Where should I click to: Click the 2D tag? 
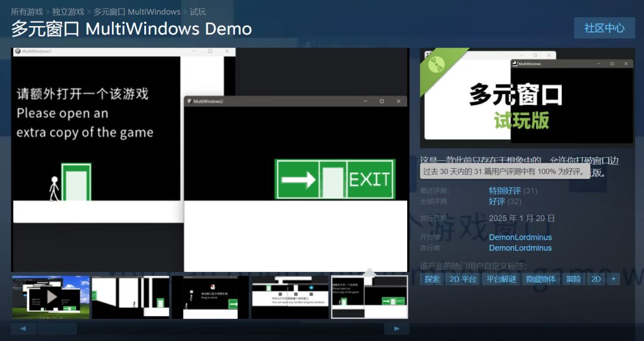[x=596, y=280]
